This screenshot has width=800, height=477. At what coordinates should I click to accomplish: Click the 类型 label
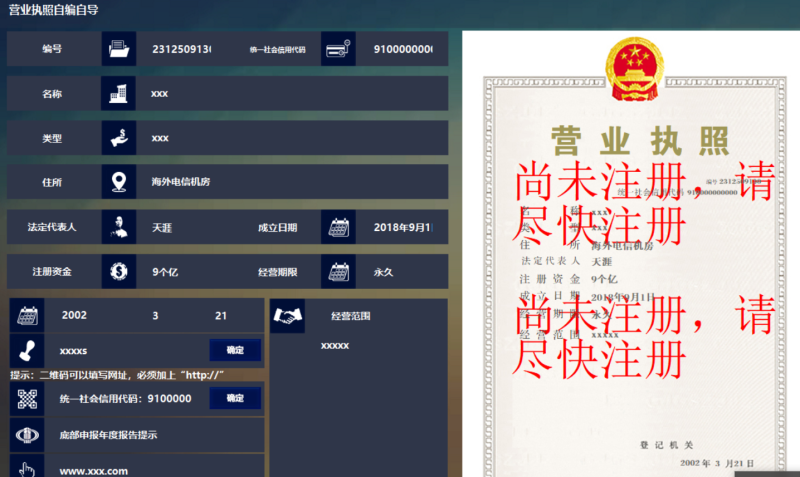click(x=52, y=138)
